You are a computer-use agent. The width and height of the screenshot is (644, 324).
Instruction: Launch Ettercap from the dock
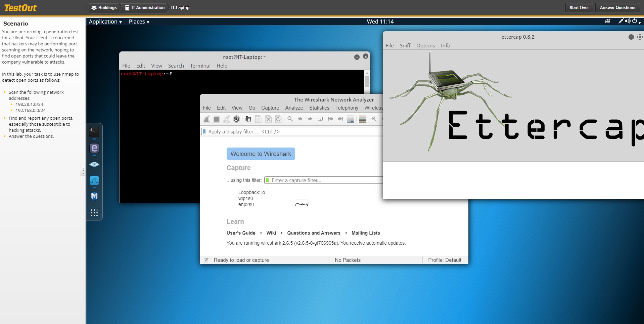[94, 148]
